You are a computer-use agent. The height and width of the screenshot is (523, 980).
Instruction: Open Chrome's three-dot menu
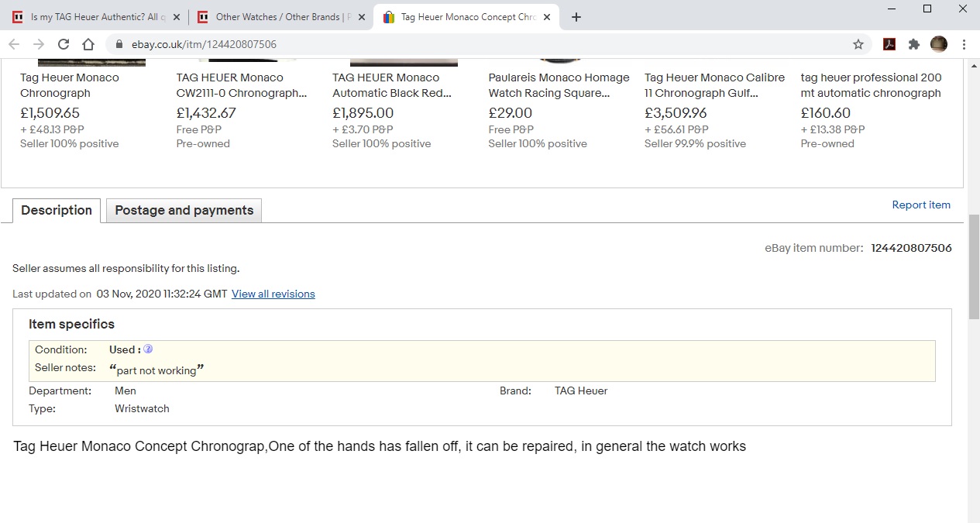coord(964,44)
